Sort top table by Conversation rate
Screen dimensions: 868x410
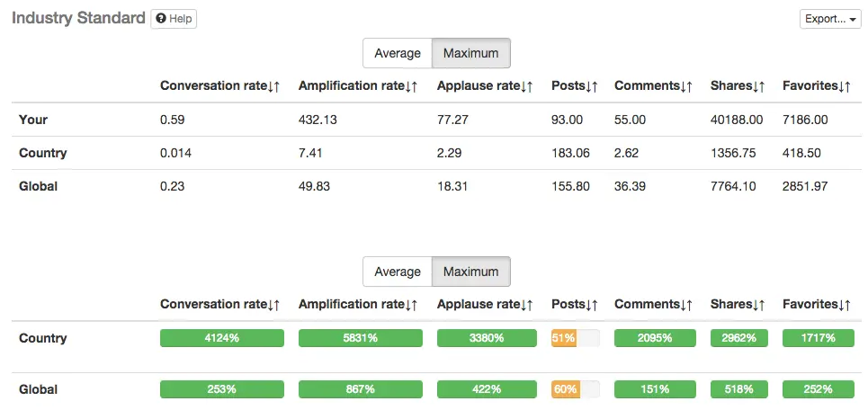point(219,86)
